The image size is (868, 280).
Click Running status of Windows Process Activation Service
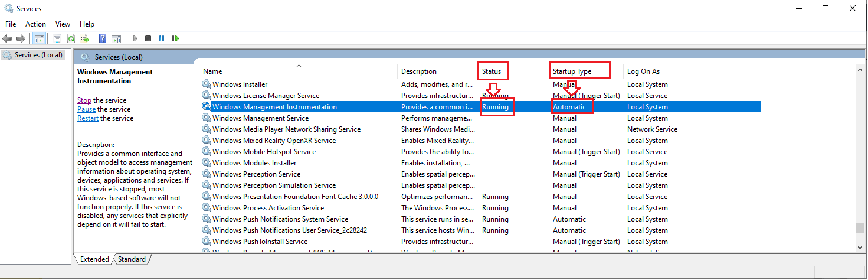pos(495,208)
